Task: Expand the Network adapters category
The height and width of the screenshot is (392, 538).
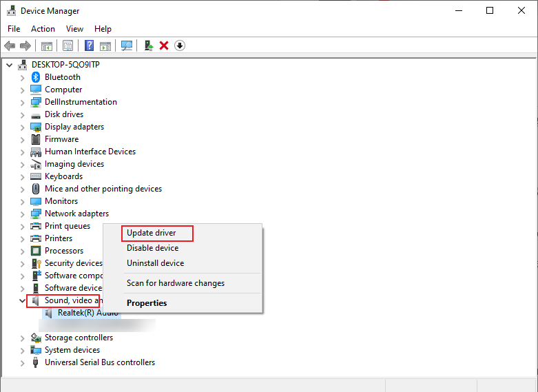Action: (x=22, y=214)
